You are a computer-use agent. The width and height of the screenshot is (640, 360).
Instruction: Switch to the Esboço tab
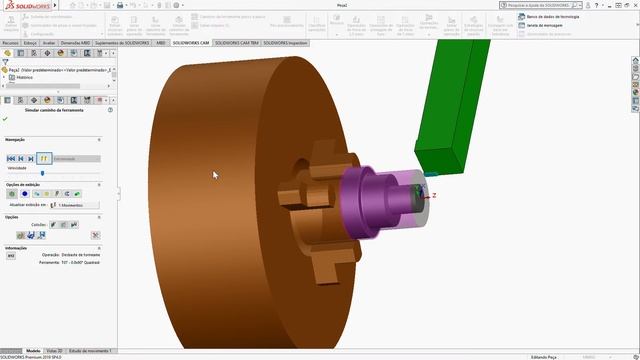click(x=30, y=43)
